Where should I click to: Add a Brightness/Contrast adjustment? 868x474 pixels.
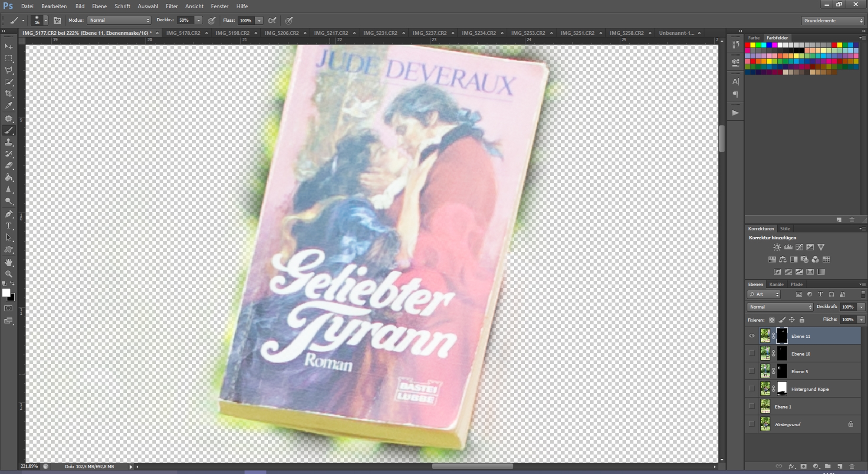tap(777, 247)
